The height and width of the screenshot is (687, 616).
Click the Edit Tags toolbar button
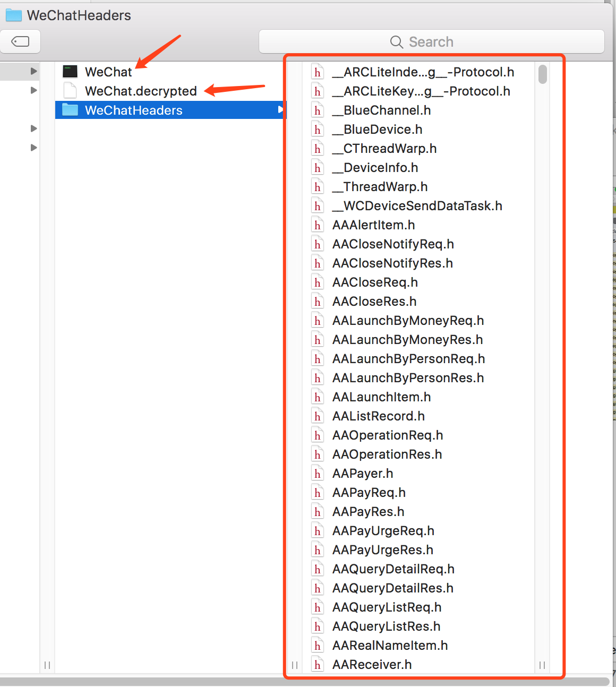pos(20,41)
